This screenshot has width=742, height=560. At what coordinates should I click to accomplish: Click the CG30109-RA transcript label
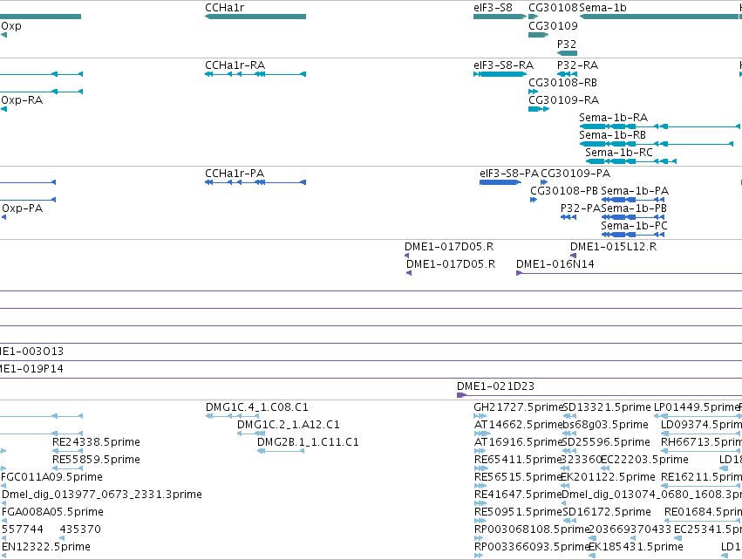[563, 100]
